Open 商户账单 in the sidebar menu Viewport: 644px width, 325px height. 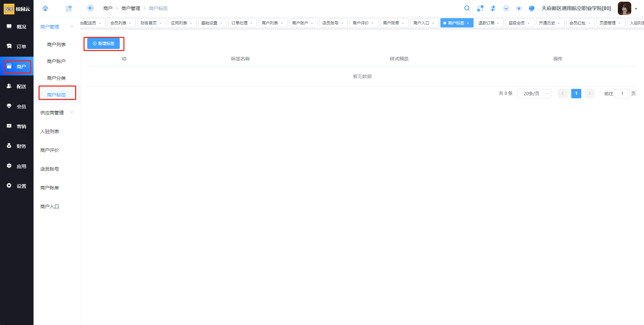[x=50, y=188]
